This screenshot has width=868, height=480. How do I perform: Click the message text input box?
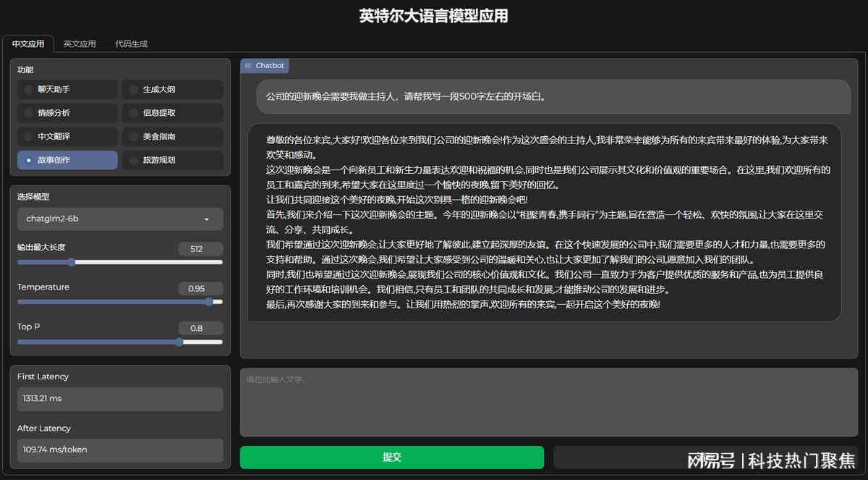549,402
